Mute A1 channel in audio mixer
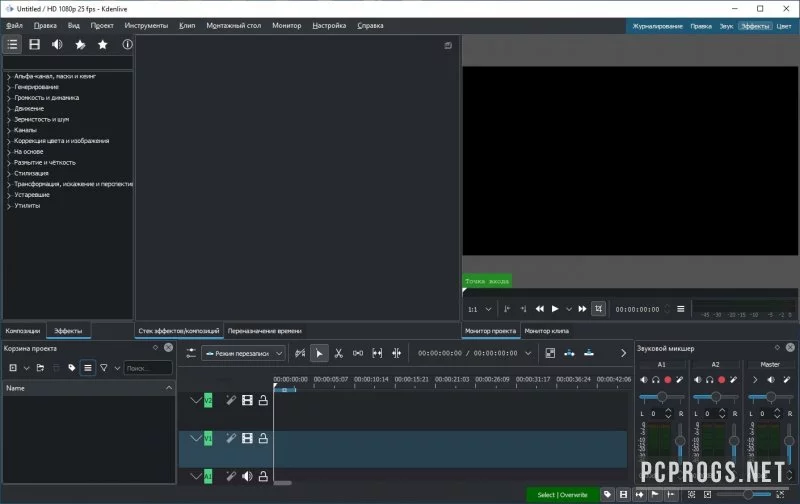Screen dimensions: 800x504 click(x=644, y=380)
